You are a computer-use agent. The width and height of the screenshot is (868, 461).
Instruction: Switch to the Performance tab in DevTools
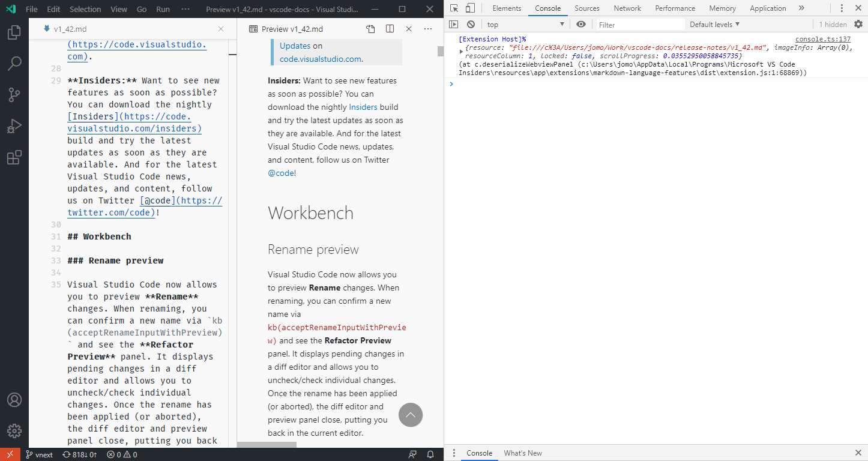(675, 8)
